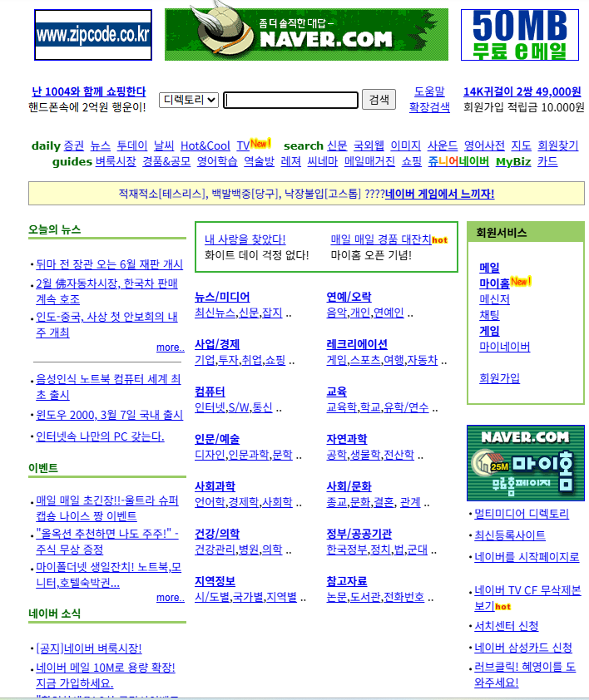Open the 뉴스/미디어 directory category
Image resolution: width=589 pixels, height=700 pixels.
222,297
